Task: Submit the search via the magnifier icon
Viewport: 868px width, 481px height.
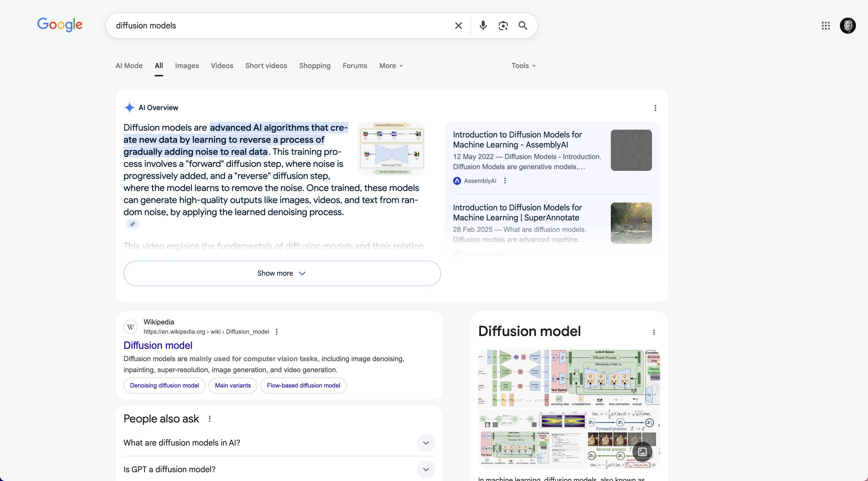Action: pos(523,25)
